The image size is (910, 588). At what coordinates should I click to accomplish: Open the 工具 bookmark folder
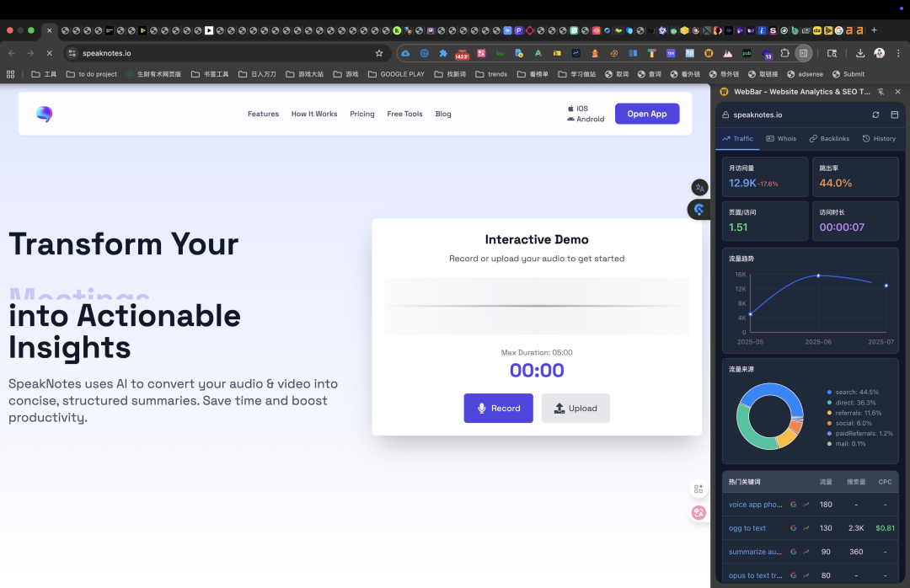(44, 74)
